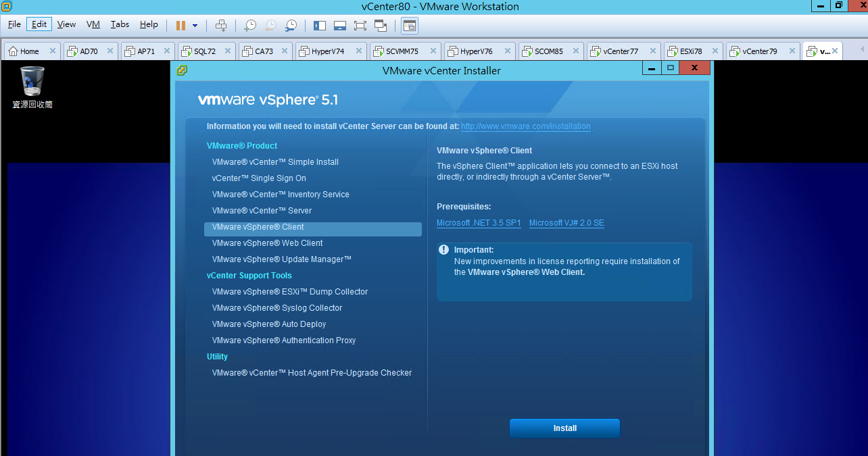Open the VM menu
The height and width of the screenshot is (456, 868).
pyautogui.click(x=93, y=24)
